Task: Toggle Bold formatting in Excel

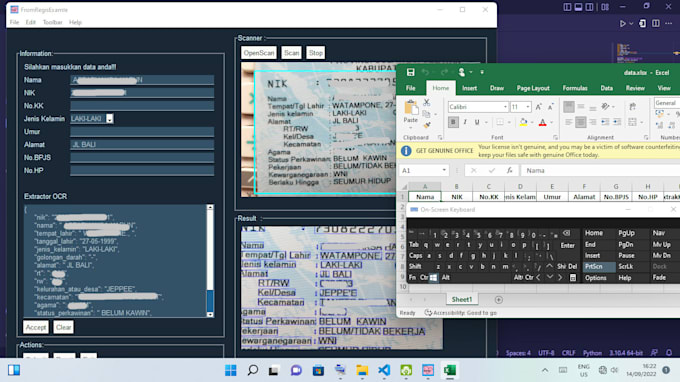Action: 453,123
